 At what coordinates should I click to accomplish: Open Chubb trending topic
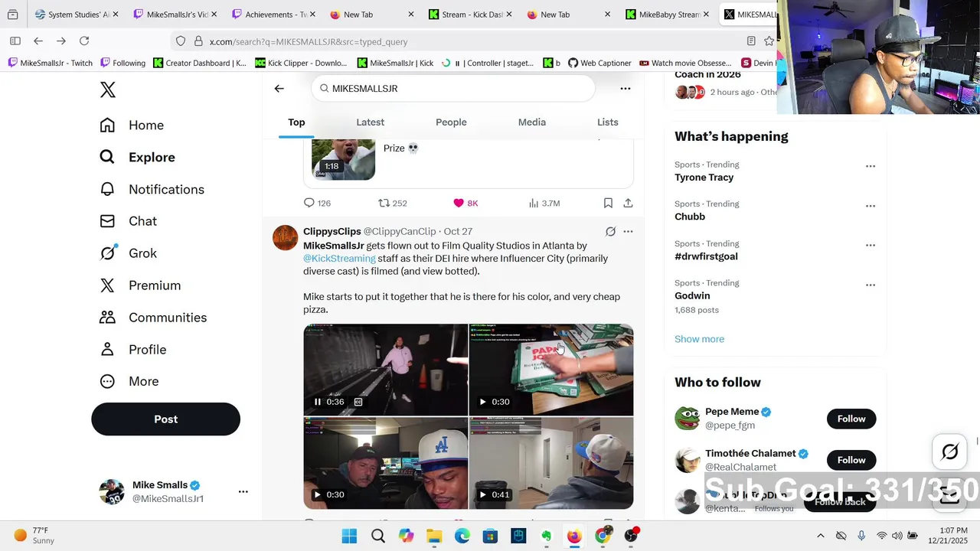click(x=690, y=217)
